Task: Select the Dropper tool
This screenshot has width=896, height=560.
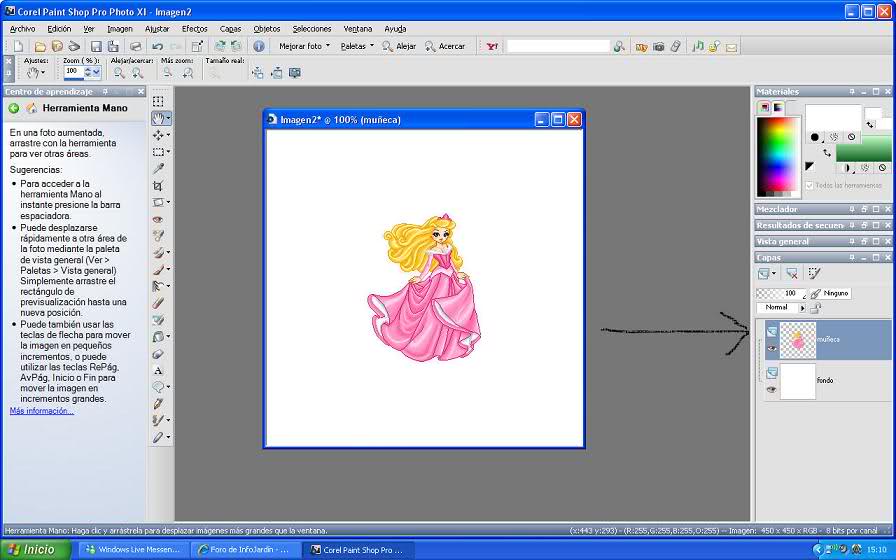Action: (158, 169)
